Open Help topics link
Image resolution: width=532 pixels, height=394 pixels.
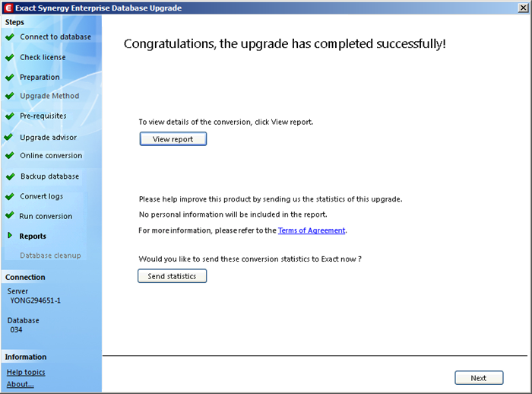(x=26, y=372)
